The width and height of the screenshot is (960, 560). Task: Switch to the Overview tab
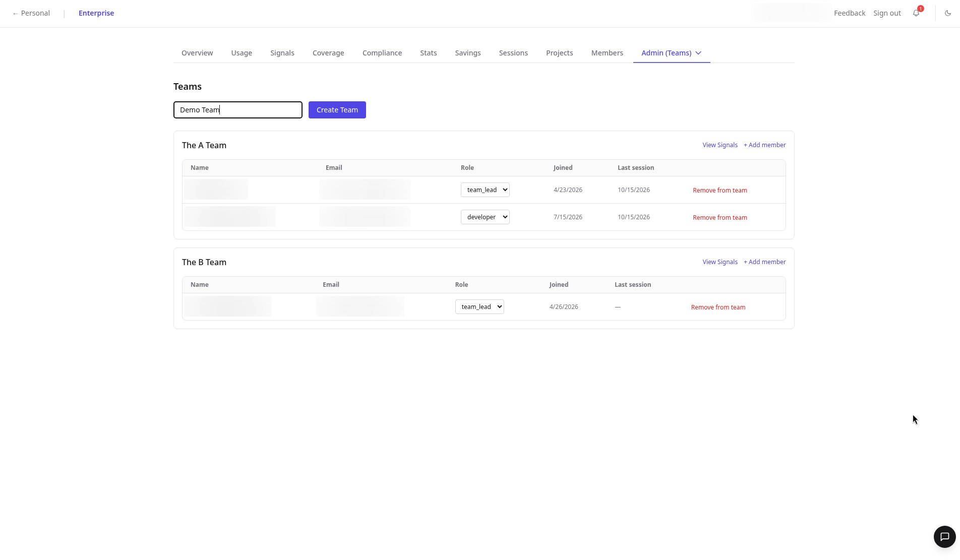[197, 53]
